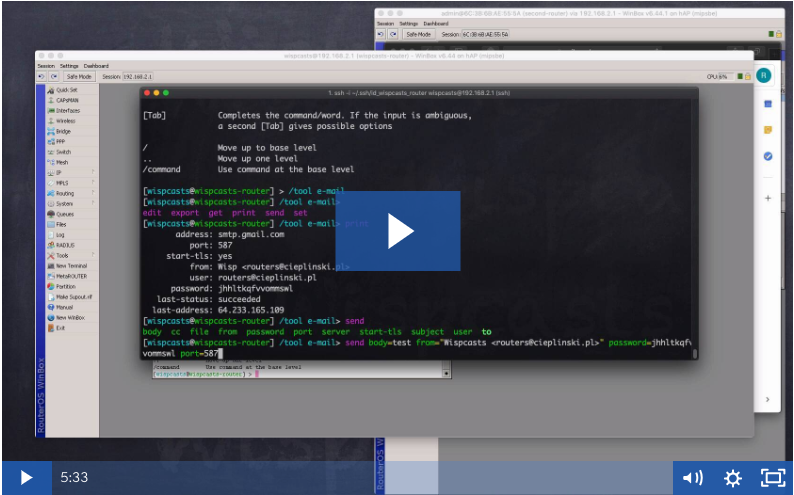Expand the IP submenu in WinBox sidebar
Image resolution: width=794 pixels, height=495 pixels.
[x=71, y=173]
